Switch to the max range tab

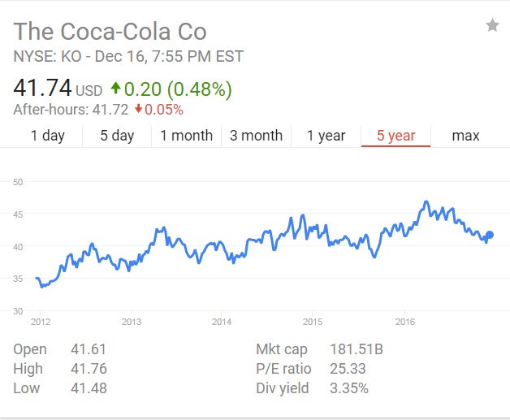[x=465, y=136]
